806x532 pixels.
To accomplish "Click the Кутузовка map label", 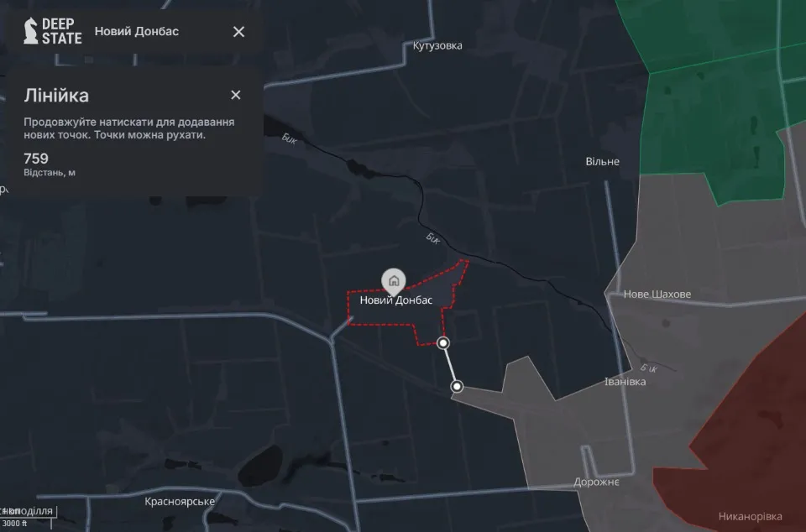I will [437, 45].
